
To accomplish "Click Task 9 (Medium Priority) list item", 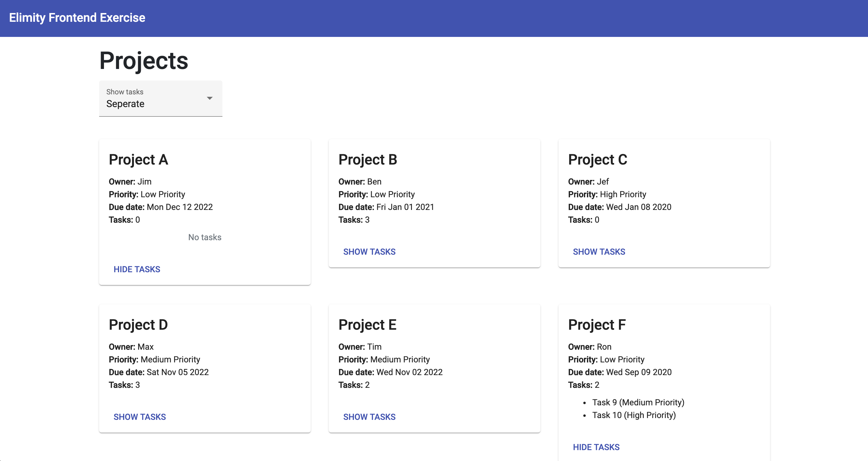I will (638, 402).
